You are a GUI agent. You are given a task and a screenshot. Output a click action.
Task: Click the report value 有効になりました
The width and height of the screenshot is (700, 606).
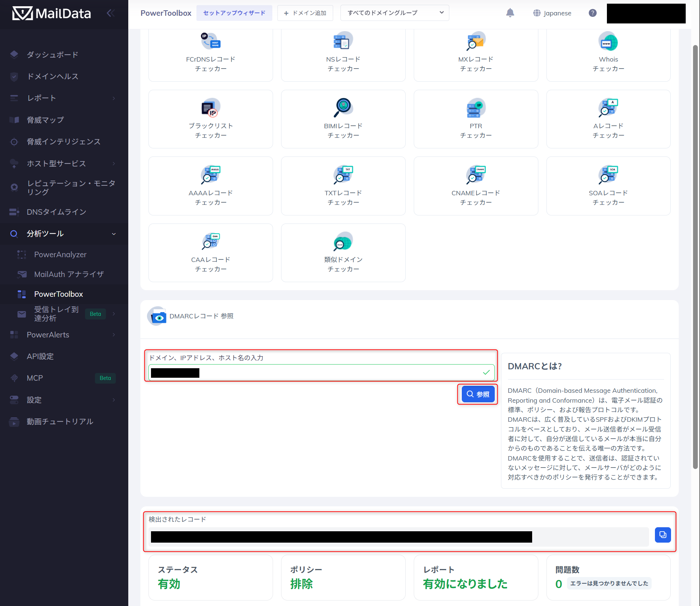click(x=465, y=584)
